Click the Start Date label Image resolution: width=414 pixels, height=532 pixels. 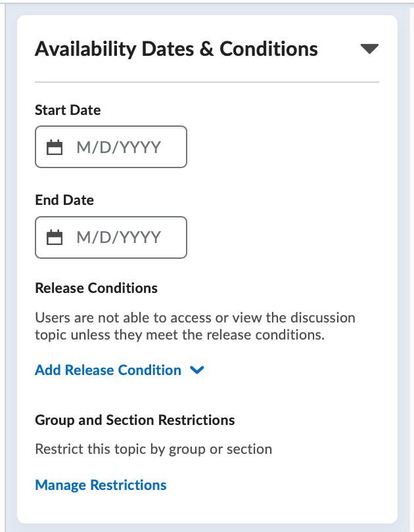[x=68, y=110]
